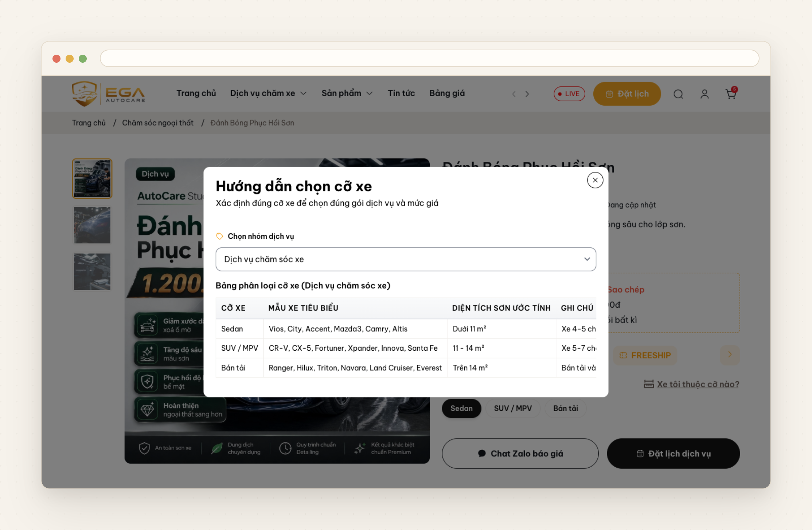The width and height of the screenshot is (812, 530).
Task: Click the next arrow in header
Action: [527, 94]
